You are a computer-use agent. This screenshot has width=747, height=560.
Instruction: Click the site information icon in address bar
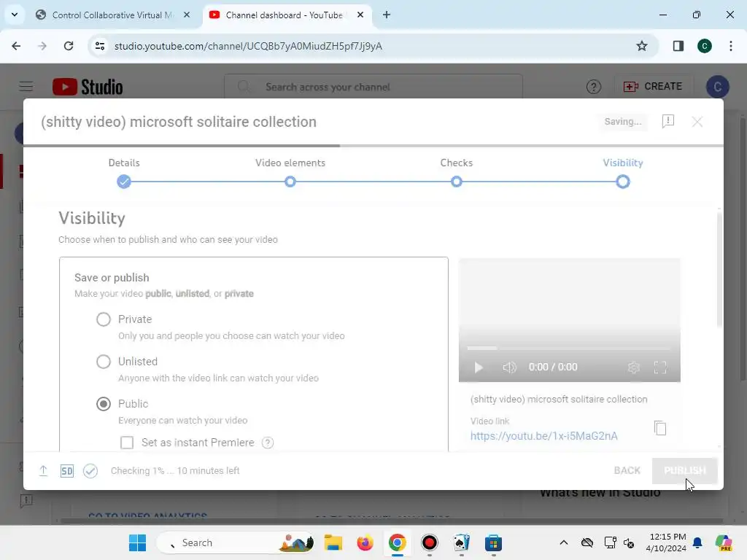[x=99, y=46]
